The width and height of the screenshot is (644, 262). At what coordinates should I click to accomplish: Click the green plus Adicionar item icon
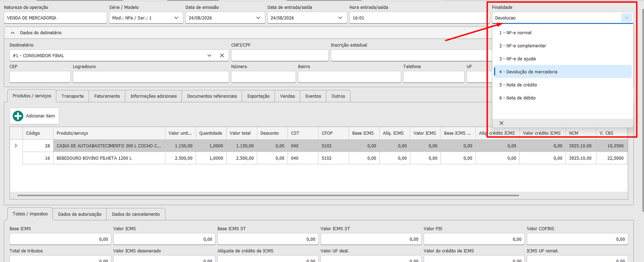pyautogui.click(x=18, y=116)
